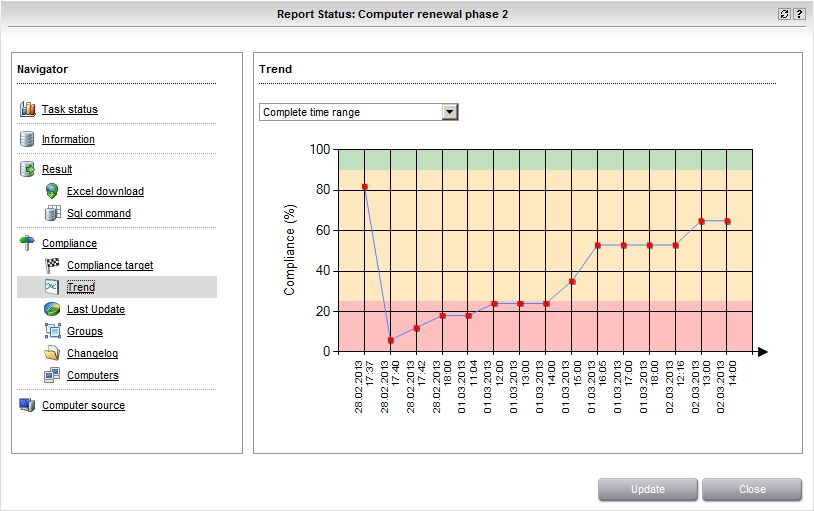814x511 pixels.
Task: Select the Complete time range combo box
Action: click(x=350, y=112)
